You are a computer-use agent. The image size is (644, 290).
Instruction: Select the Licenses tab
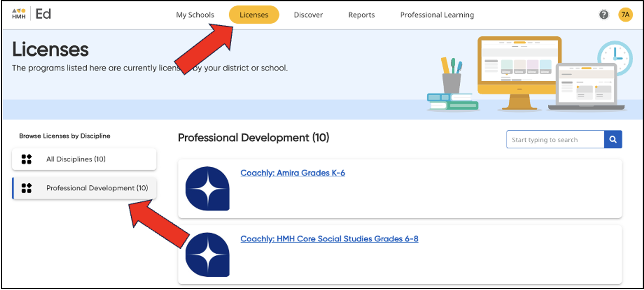254,15
